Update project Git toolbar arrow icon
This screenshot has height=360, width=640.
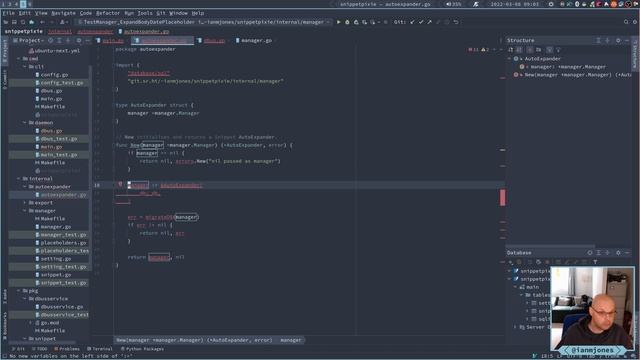(x=412, y=22)
